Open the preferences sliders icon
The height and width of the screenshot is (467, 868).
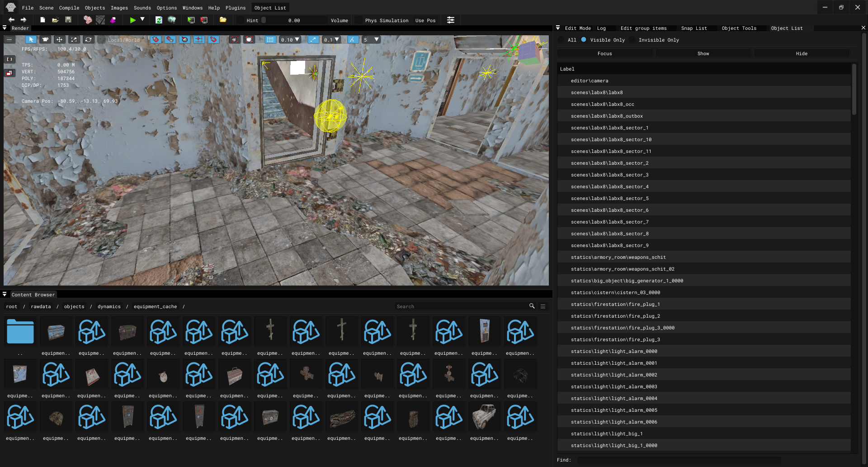point(451,20)
